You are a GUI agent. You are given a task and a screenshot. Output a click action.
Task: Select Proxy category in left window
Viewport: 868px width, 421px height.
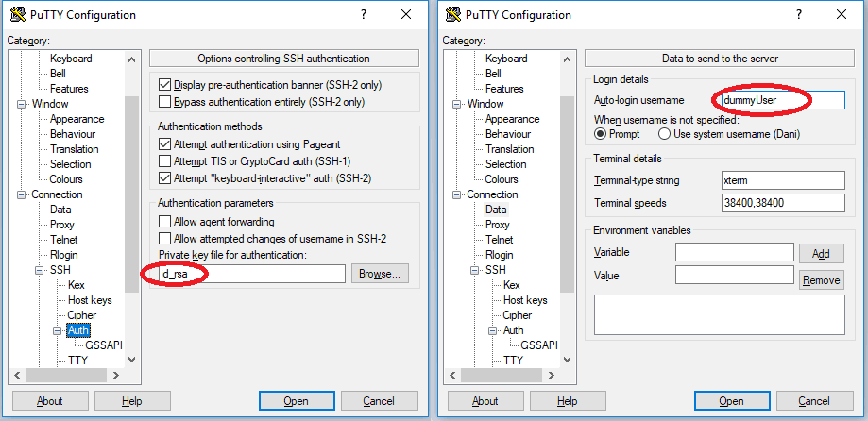tap(62, 225)
